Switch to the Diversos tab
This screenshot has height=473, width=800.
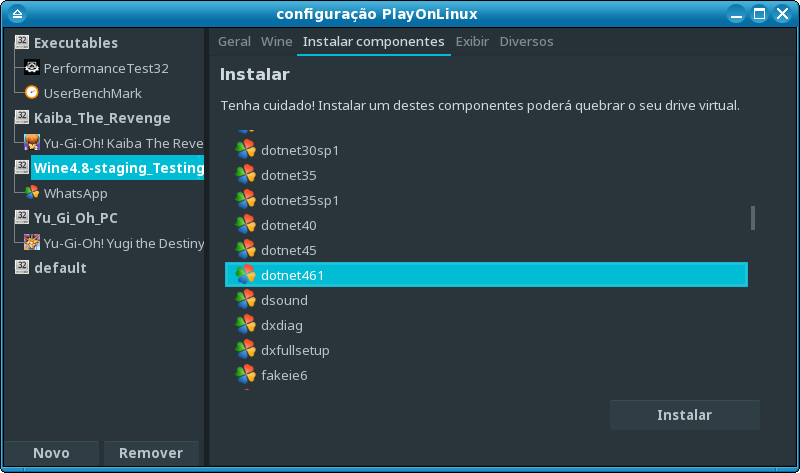tap(526, 42)
